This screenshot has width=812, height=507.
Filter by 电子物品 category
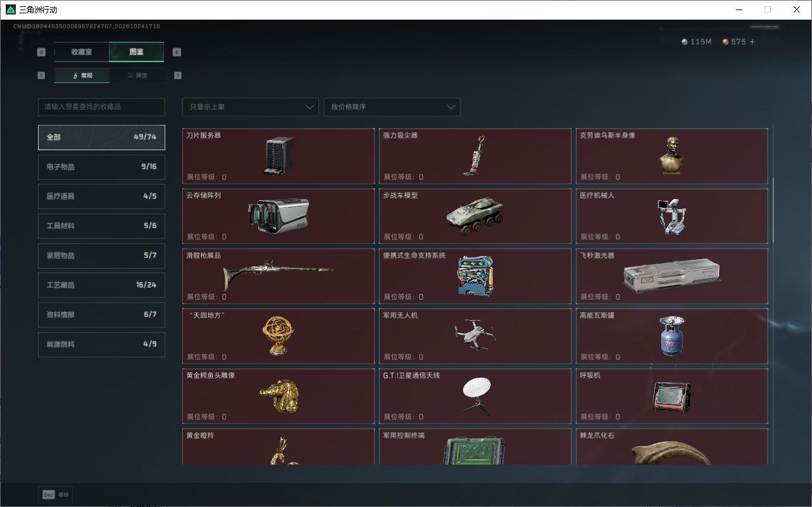101,167
